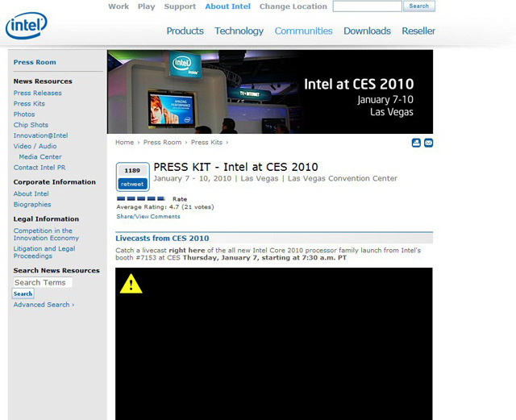Click Home in the breadcrumb
516x420 pixels.
click(125, 142)
